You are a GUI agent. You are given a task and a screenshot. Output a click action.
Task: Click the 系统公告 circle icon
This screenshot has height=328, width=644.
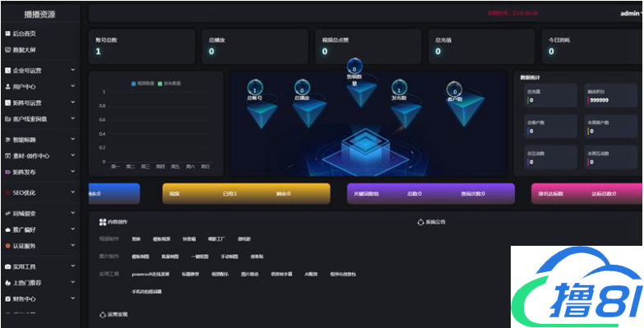420,222
